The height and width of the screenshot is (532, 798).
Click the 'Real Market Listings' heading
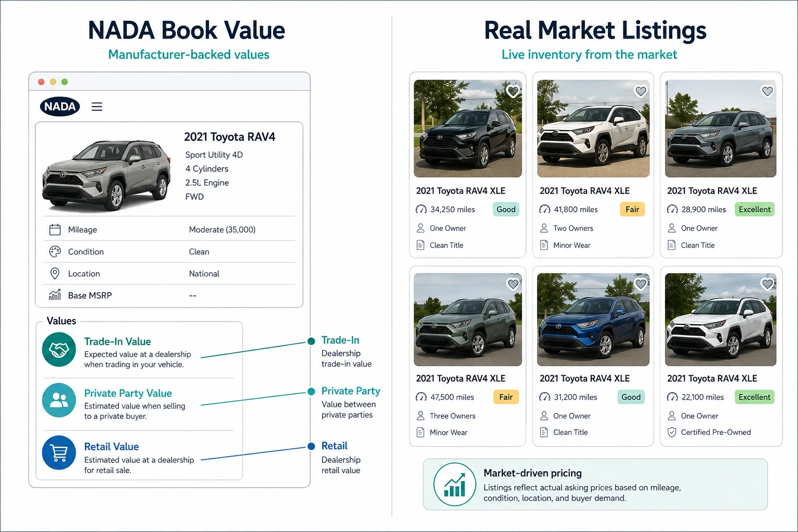595,30
